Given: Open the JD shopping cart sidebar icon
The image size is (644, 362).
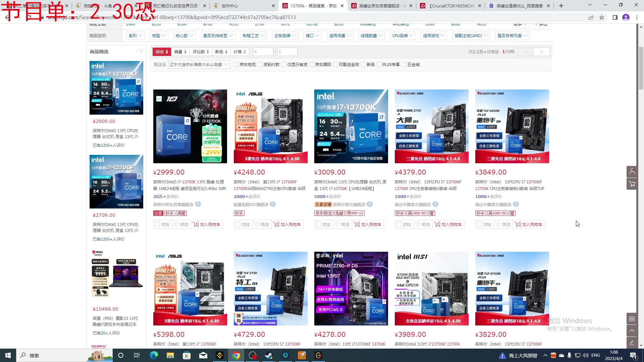Looking at the screenshot, I should pyautogui.click(x=632, y=184).
